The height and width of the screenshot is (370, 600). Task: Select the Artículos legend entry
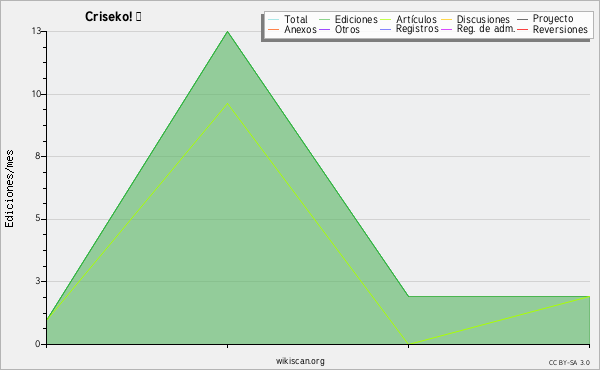(x=416, y=19)
